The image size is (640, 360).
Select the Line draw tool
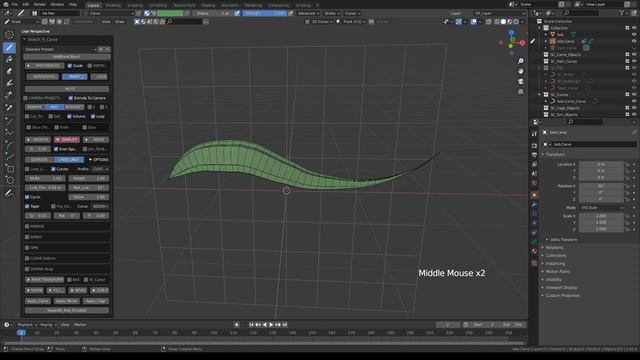[9, 121]
